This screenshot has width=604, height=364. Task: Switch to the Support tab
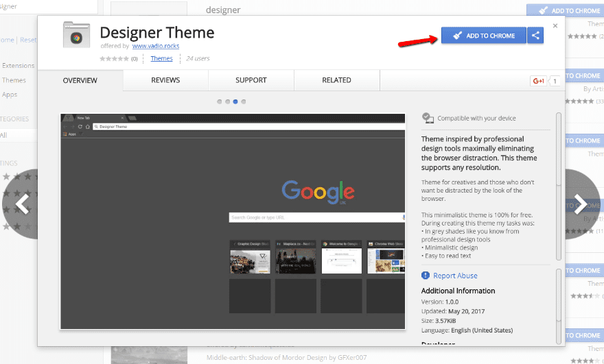(251, 80)
